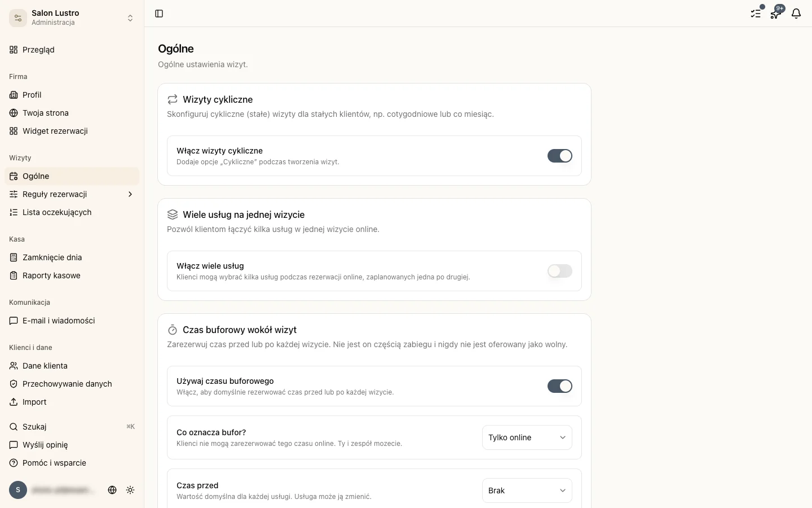Disable the Włącz wizyty cykliczne switch

tap(560, 156)
